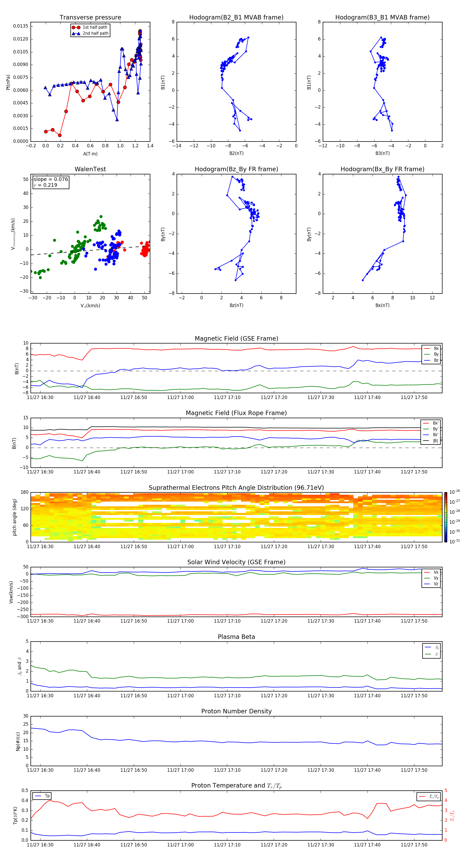Select the Tp legend entry
Image resolution: width=473 pixels, height=868 pixels.
click(x=42, y=796)
